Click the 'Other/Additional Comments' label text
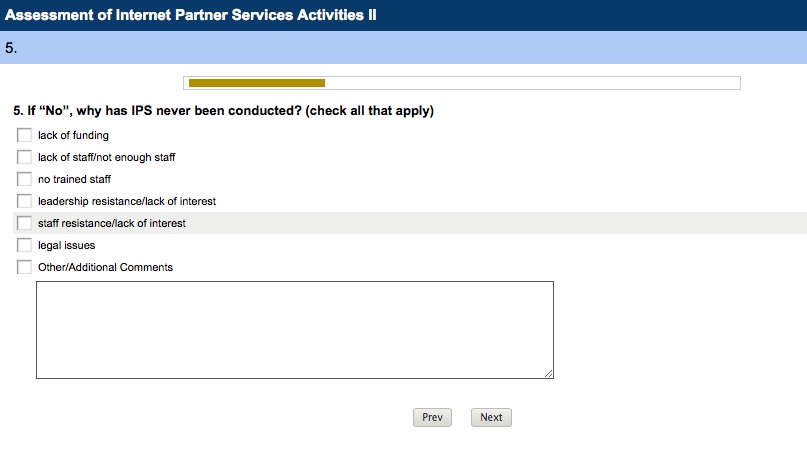This screenshot has width=807, height=460. pos(105,267)
